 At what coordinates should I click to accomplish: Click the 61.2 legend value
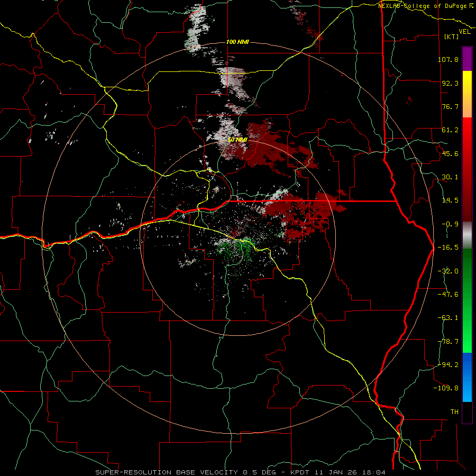(x=450, y=130)
